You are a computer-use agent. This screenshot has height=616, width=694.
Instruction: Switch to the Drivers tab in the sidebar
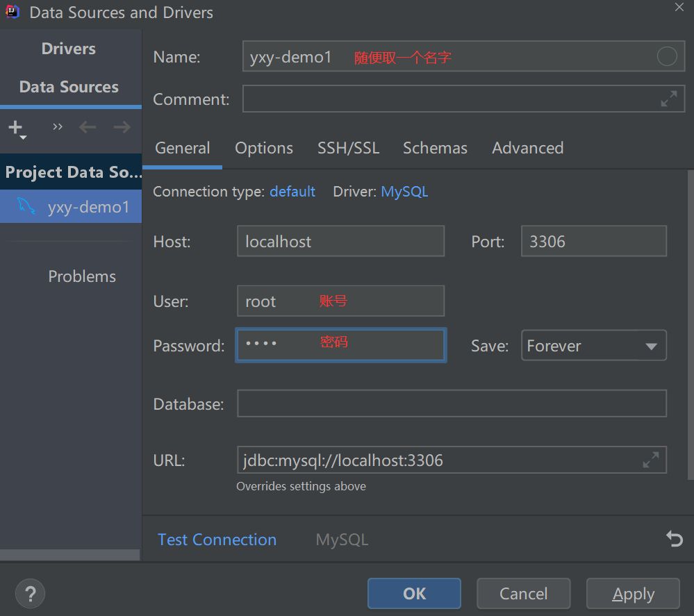(69, 49)
